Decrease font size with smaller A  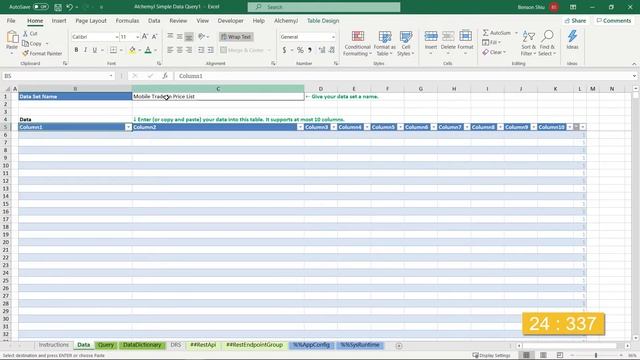tap(155, 37)
